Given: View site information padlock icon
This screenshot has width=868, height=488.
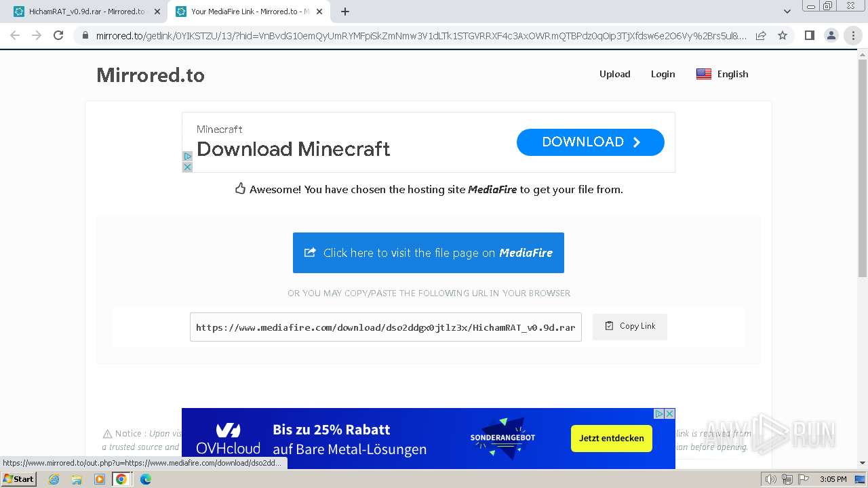Looking at the screenshot, I should point(85,36).
